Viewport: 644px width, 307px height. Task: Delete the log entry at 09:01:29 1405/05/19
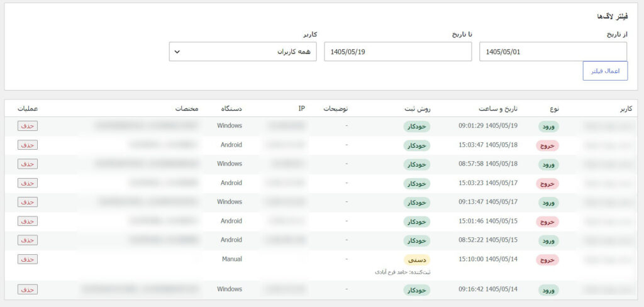(x=28, y=126)
